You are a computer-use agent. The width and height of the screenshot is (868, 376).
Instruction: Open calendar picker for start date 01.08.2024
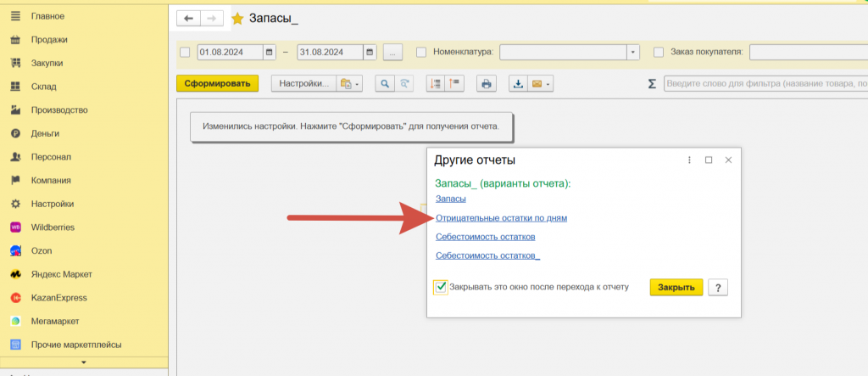click(270, 53)
